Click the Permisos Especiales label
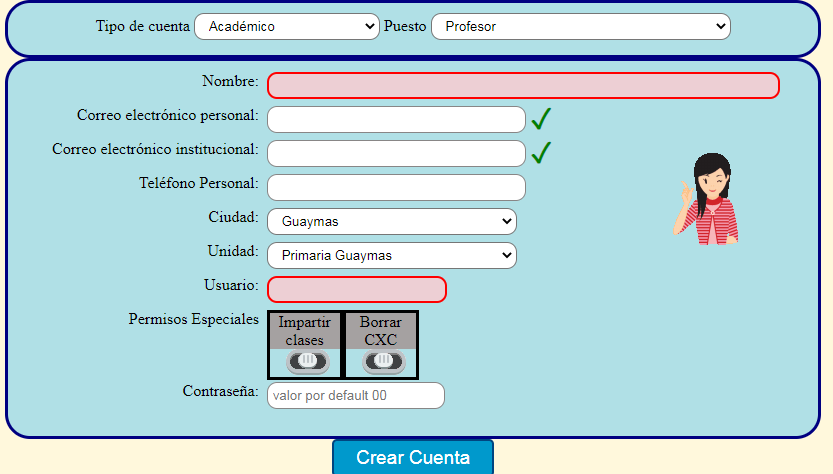This screenshot has height=474, width=833. (x=193, y=319)
